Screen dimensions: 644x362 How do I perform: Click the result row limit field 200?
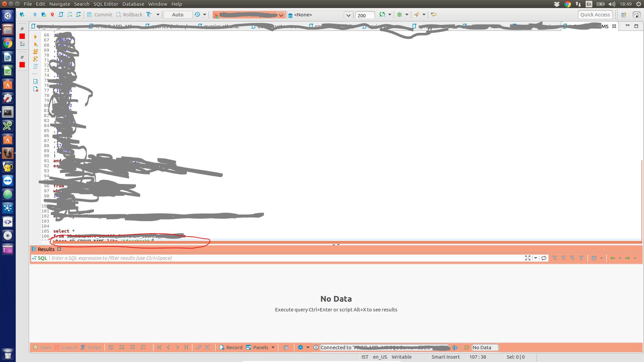coord(365,15)
